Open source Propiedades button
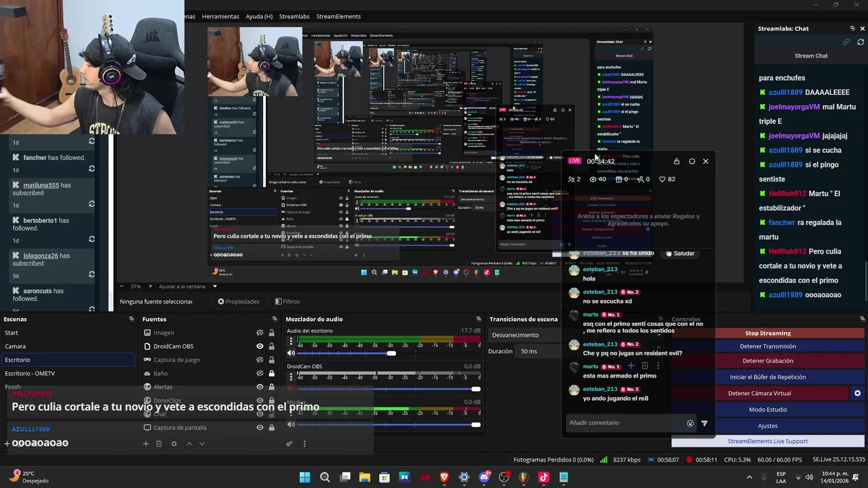The height and width of the screenshot is (488, 868). [x=239, y=302]
